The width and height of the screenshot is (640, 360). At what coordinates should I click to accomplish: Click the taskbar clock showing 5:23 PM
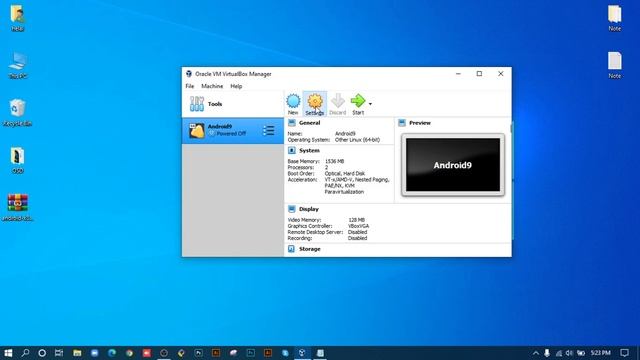tap(601, 353)
